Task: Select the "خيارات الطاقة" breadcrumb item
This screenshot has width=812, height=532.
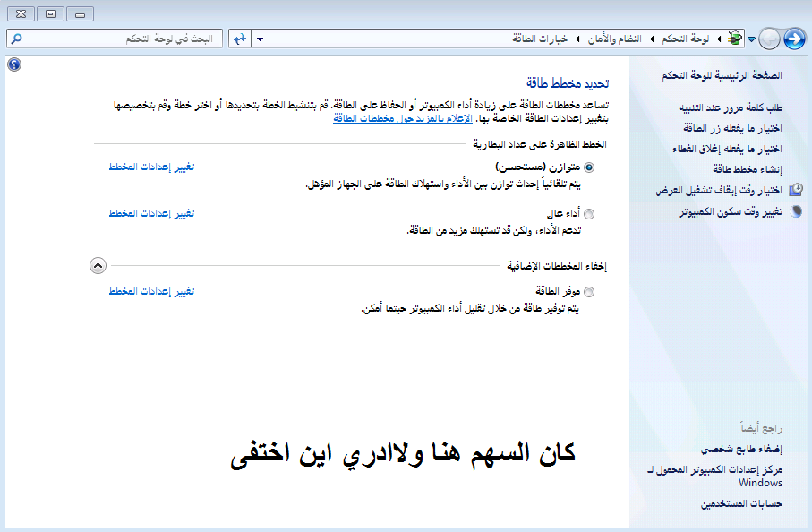Action: (x=540, y=39)
